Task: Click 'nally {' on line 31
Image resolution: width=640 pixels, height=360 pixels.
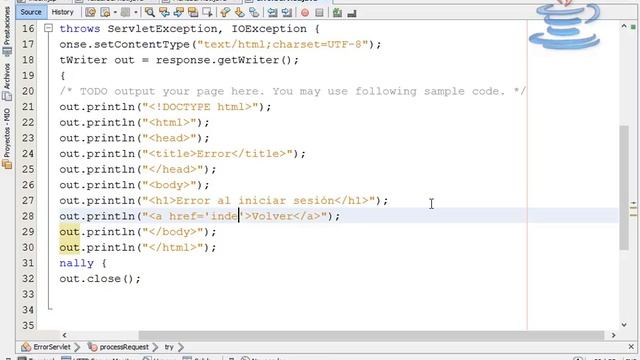Action: tap(83, 263)
